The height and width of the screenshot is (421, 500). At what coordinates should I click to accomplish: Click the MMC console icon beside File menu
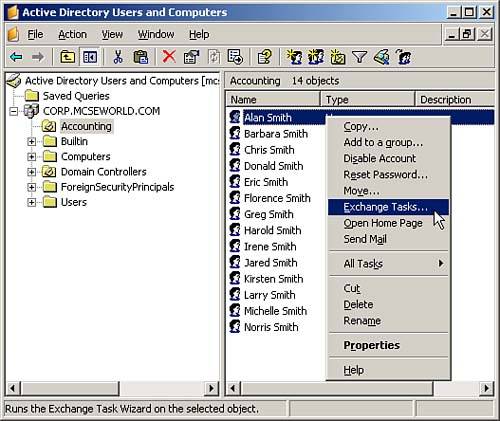(13, 34)
